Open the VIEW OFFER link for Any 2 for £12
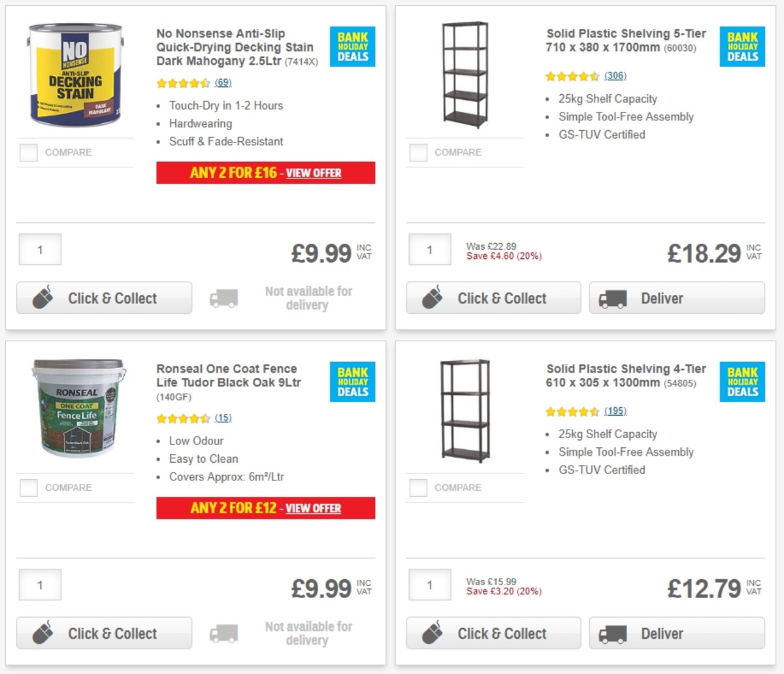 312,508
